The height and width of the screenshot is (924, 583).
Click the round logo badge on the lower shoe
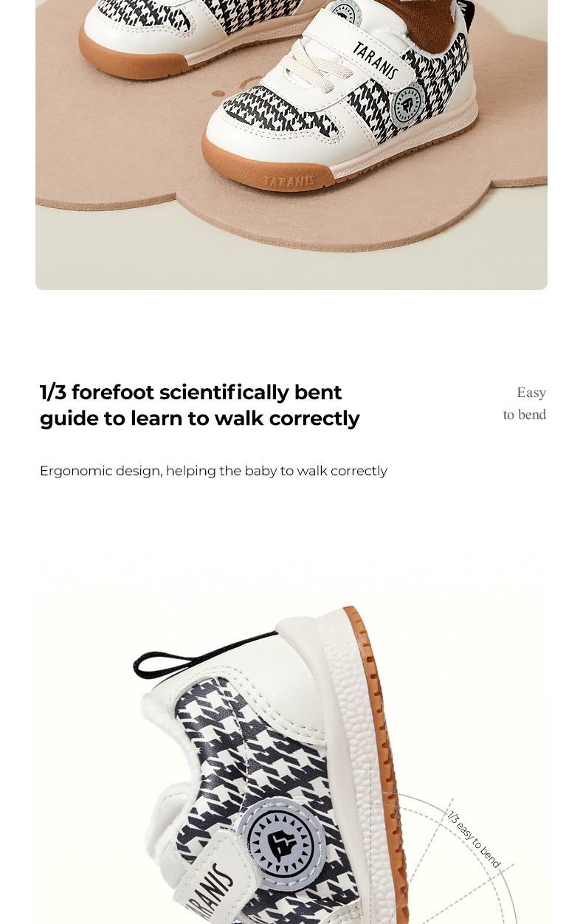point(286,843)
